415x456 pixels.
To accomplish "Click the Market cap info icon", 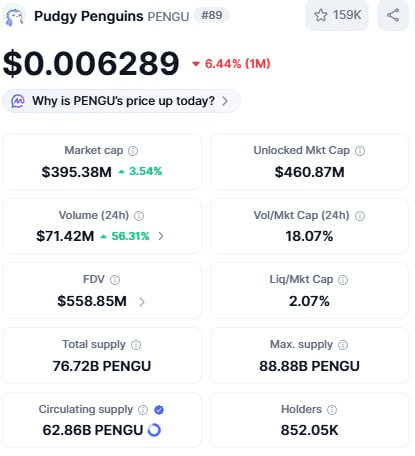I will [x=133, y=151].
